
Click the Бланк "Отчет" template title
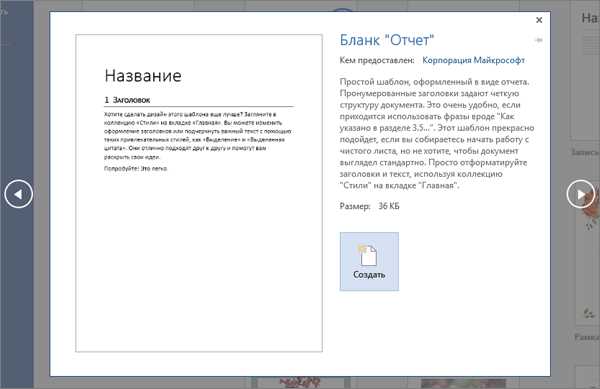coord(387,40)
